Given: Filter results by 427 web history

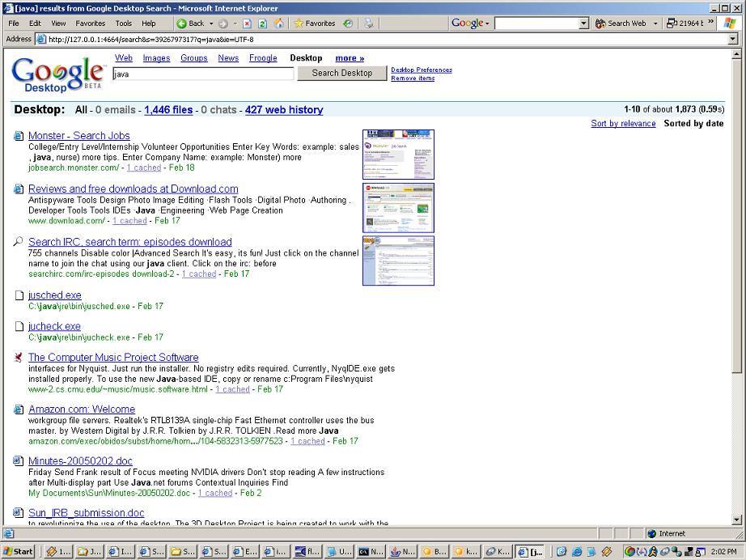Looking at the screenshot, I should [284, 110].
